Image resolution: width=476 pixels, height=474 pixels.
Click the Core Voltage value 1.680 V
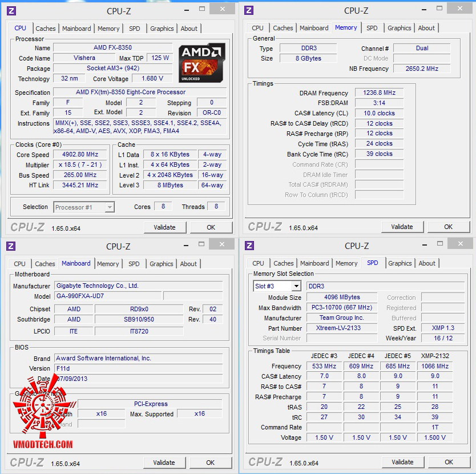152,78
